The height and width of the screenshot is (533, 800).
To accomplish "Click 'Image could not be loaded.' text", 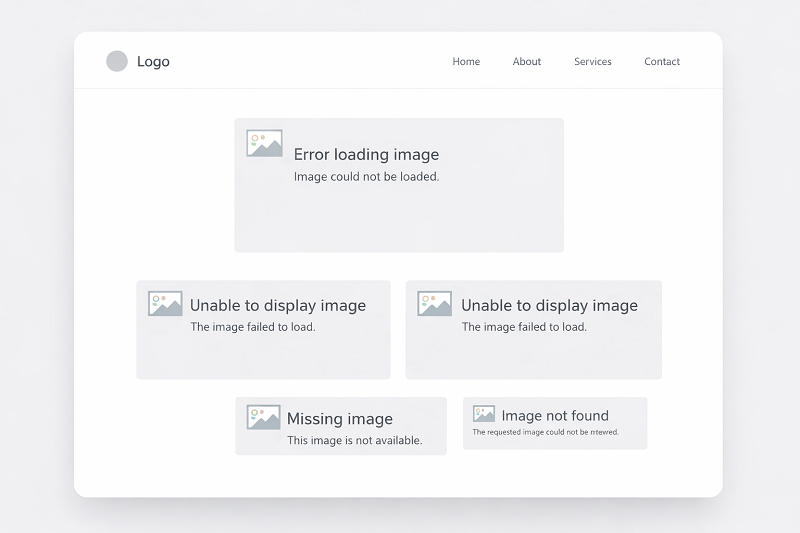I will pos(366,176).
